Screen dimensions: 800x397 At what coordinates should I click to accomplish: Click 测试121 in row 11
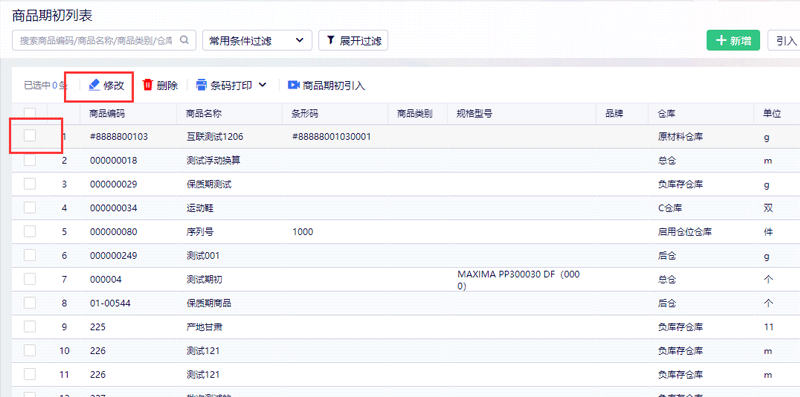click(x=203, y=375)
